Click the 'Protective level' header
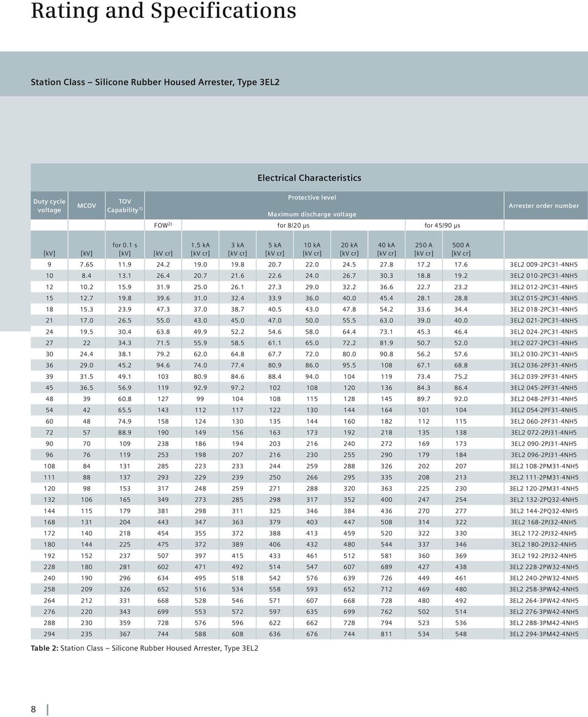588x717 pixels. pos(312,198)
